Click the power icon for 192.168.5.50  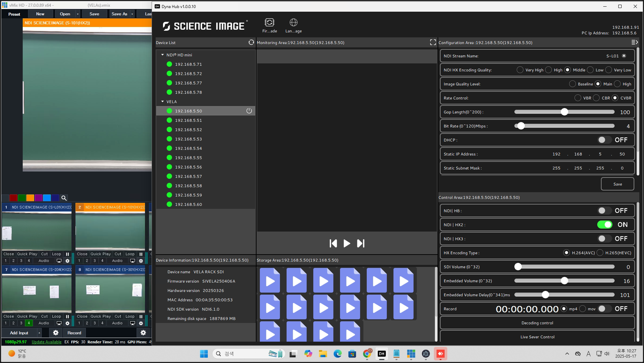[249, 111]
